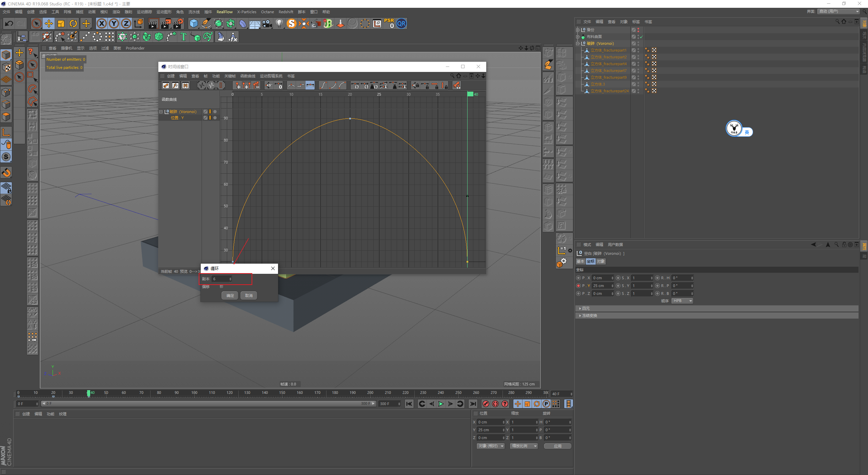This screenshot has width=868, height=475.
Task: Open the PSR reset icon
Action: pos(389,23)
